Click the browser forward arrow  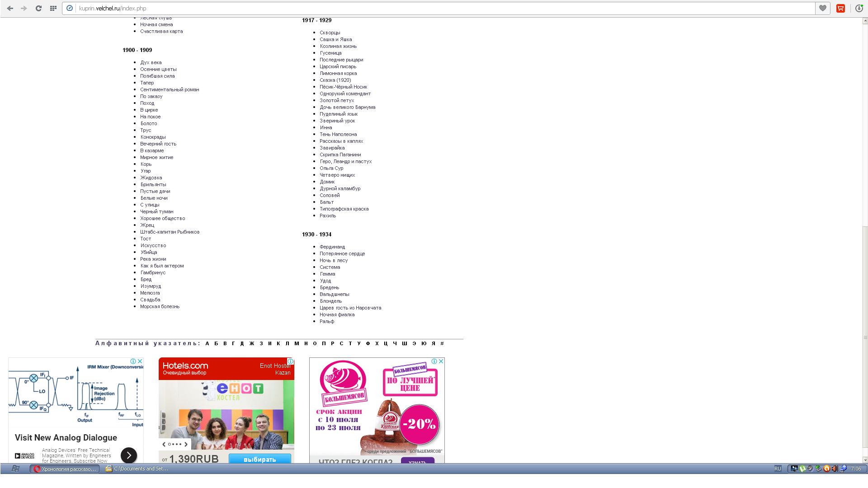click(x=24, y=8)
